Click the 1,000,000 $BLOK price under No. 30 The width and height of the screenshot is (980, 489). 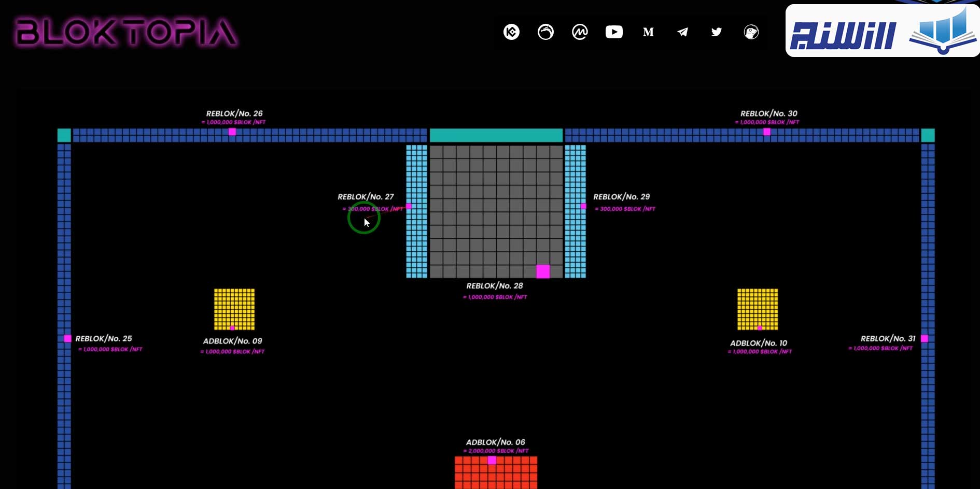click(767, 123)
